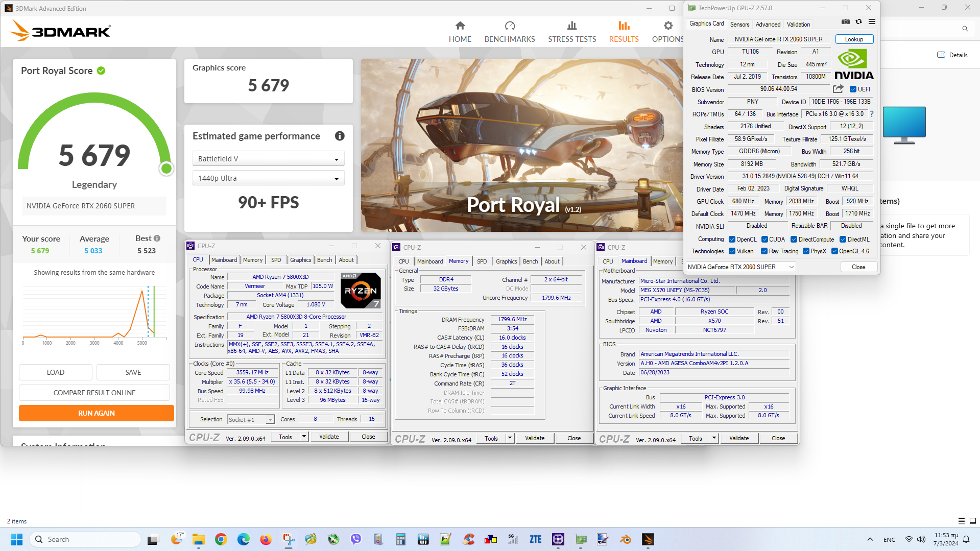This screenshot has height=551, width=980.
Task: Click Lookup button in GPU-Z
Action: 854,39
